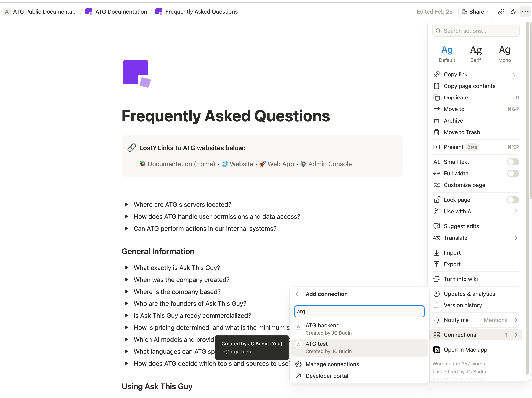532x398 pixels.
Task: Click the Search actions input field
Action: coord(476,31)
